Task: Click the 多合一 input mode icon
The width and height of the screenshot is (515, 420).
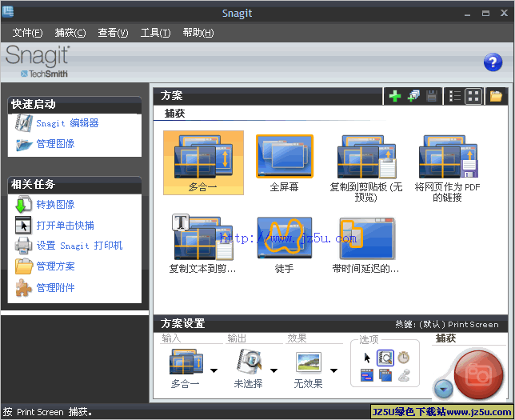Action: tap(186, 362)
